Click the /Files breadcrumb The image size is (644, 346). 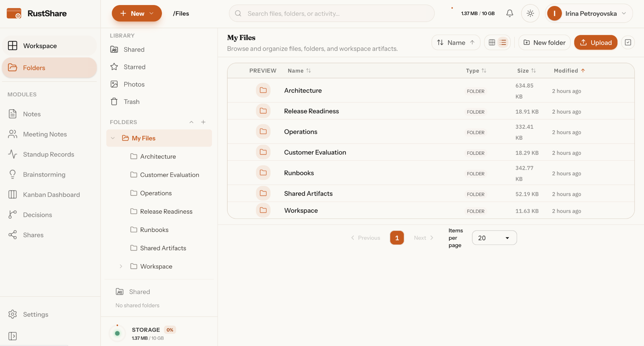pos(181,14)
